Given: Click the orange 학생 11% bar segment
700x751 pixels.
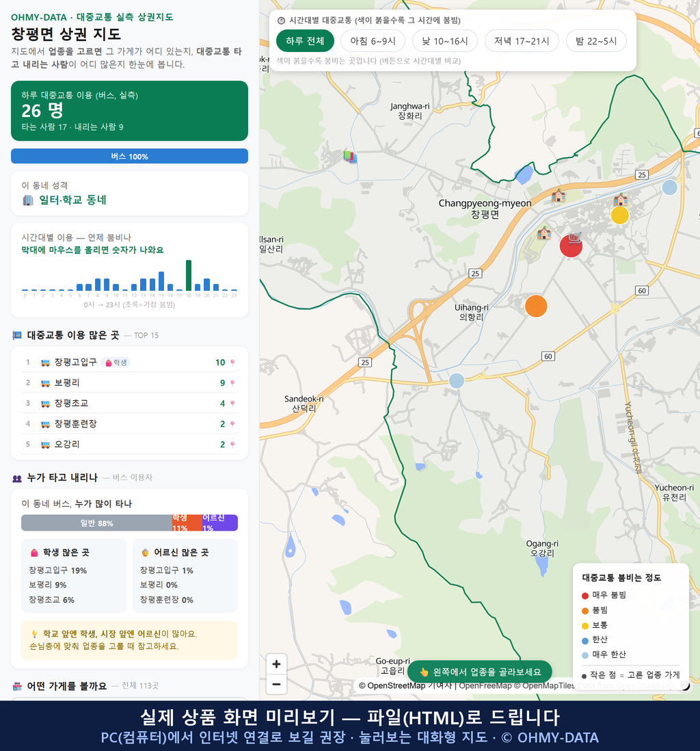Looking at the screenshot, I should (x=187, y=523).
